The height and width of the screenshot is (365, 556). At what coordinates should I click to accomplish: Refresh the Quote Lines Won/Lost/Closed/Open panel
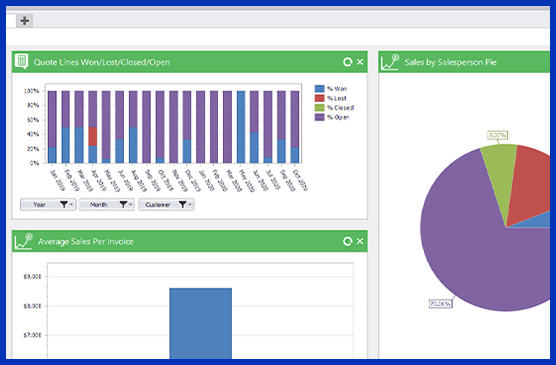[348, 62]
